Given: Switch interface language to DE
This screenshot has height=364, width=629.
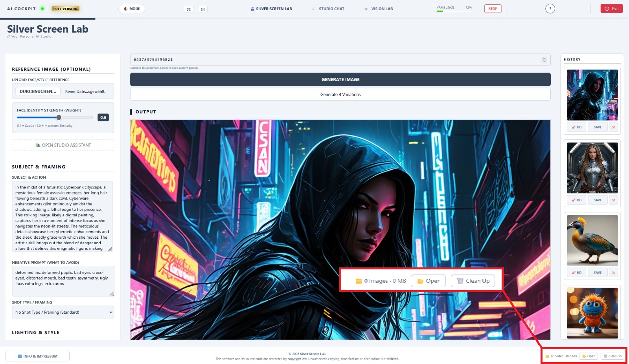Looking at the screenshot, I should pyautogui.click(x=189, y=9).
